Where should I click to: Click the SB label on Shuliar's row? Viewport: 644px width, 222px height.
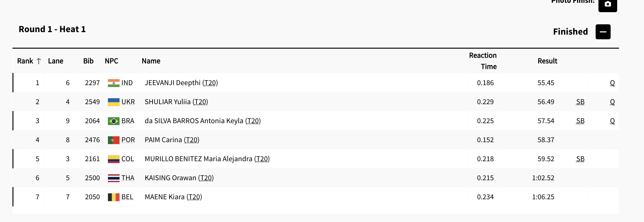pyautogui.click(x=580, y=102)
